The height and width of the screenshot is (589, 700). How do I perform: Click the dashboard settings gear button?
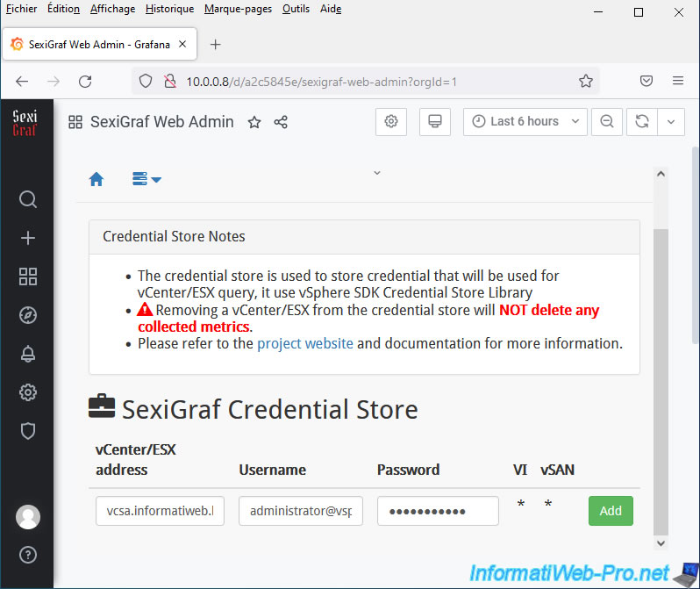(x=391, y=121)
